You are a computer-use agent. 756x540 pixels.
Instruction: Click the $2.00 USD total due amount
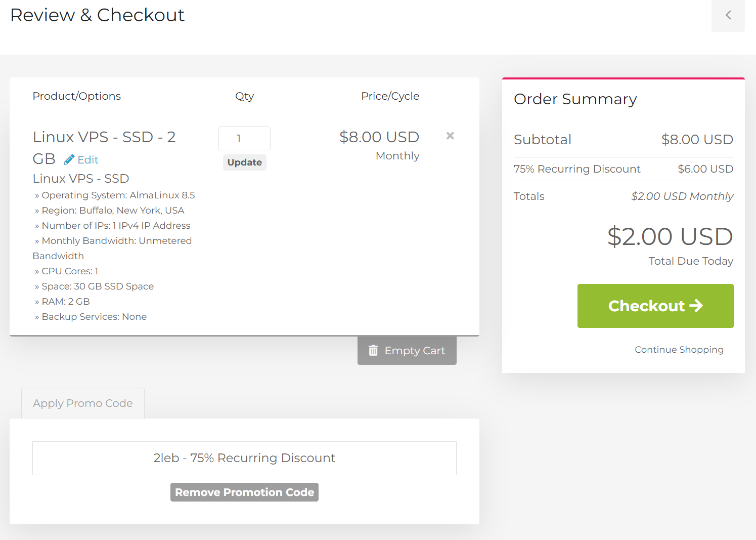coord(670,236)
